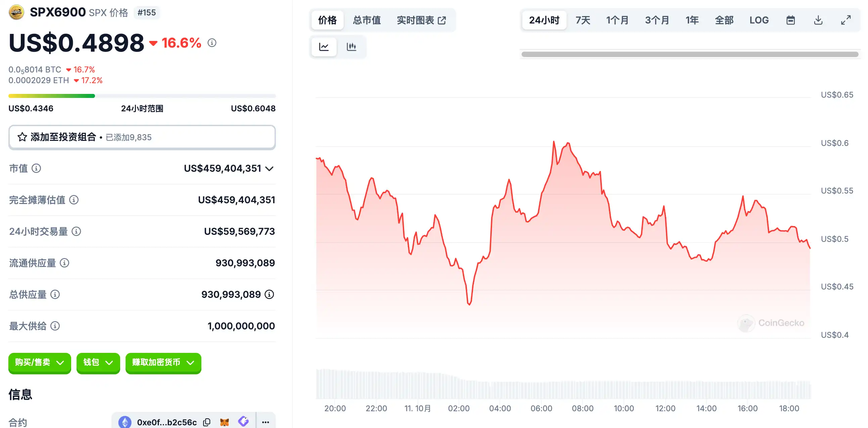Switch to the candlestick chart view
868x428 pixels.
click(351, 47)
